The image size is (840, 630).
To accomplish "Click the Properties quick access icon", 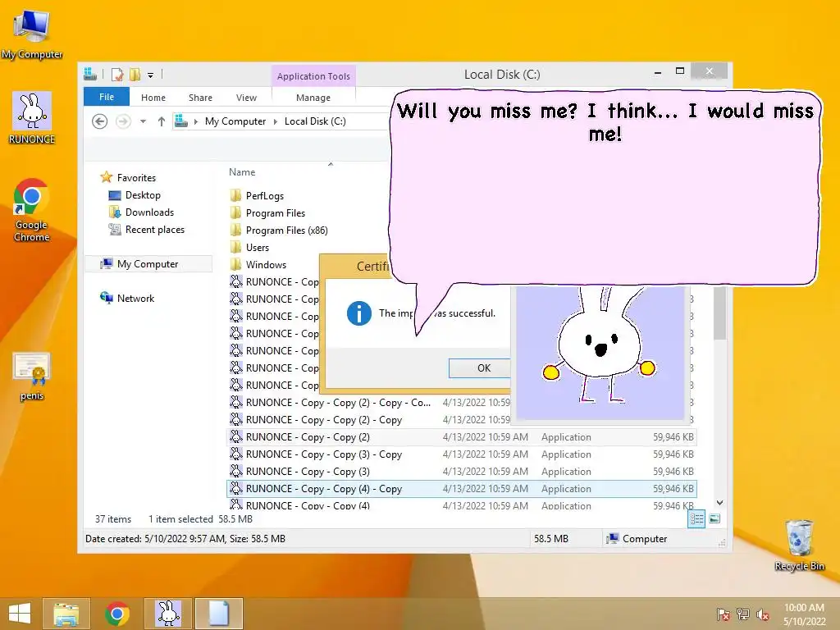I will tap(117, 75).
